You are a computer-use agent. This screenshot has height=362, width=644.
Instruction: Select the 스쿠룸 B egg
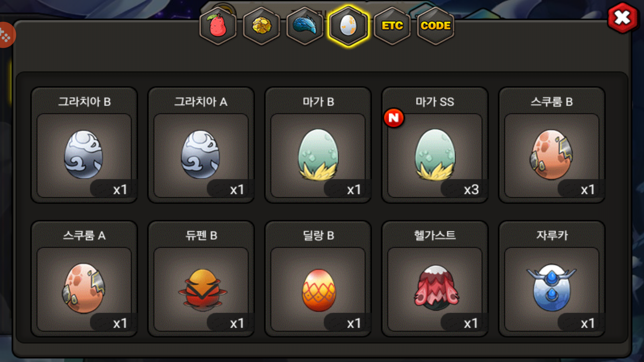click(552, 145)
